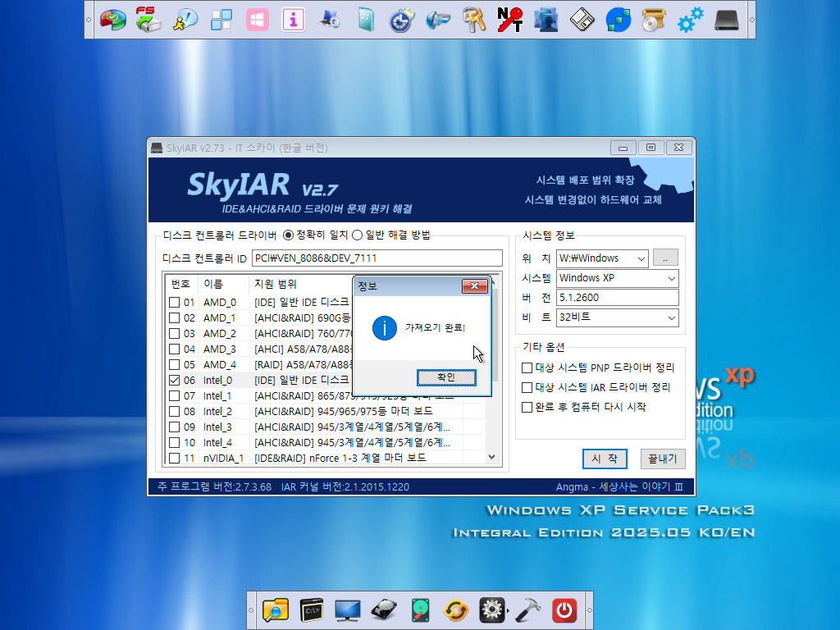Click the 번호 column header
The image size is (840, 630).
[181, 284]
